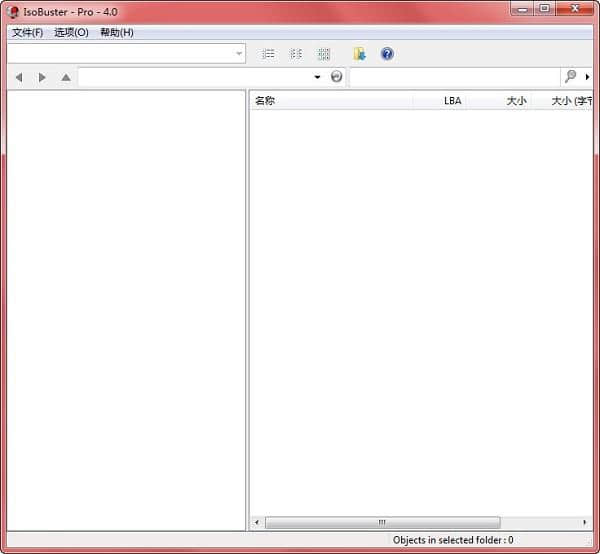Open the path address dropdown arrow

pos(318,77)
